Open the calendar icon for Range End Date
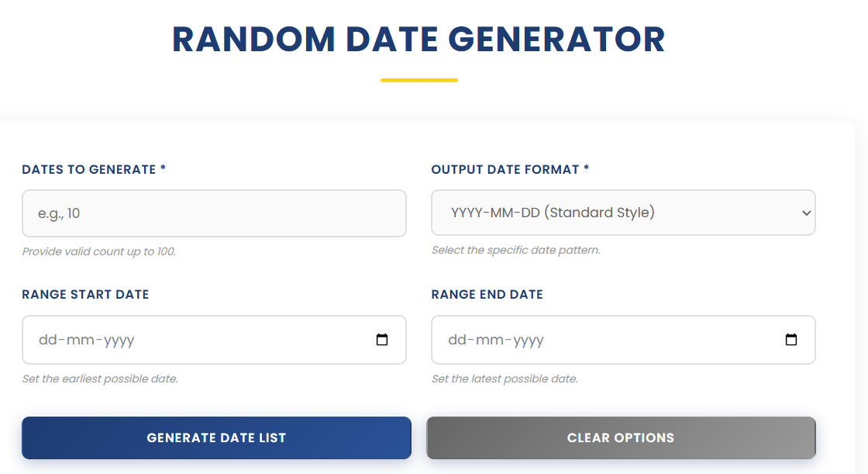This screenshot has height=474, width=868. coord(791,339)
